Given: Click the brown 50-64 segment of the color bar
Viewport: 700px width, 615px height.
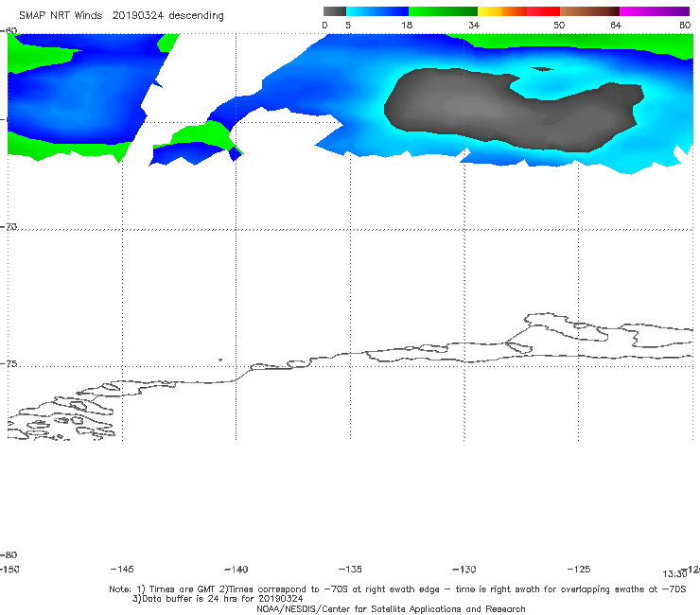Looking at the screenshot, I should pyautogui.click(x=589, y=11).
